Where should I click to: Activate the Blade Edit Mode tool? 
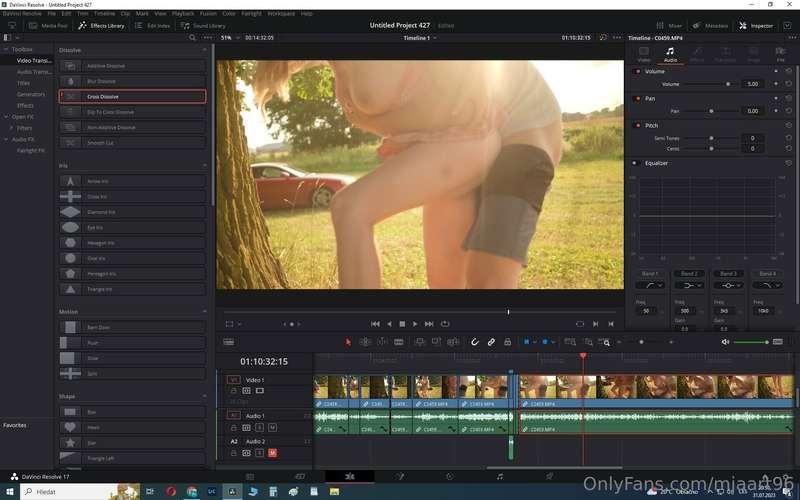click(399, 342)
